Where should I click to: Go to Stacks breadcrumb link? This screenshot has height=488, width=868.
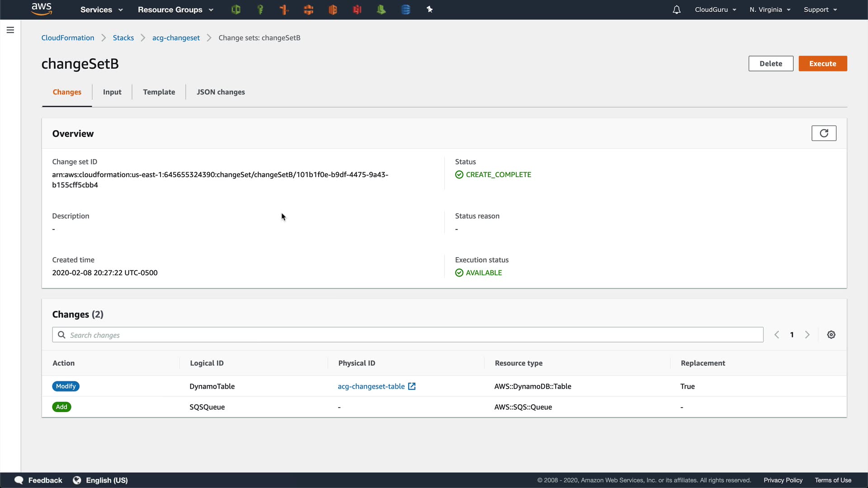pos(123,38)
